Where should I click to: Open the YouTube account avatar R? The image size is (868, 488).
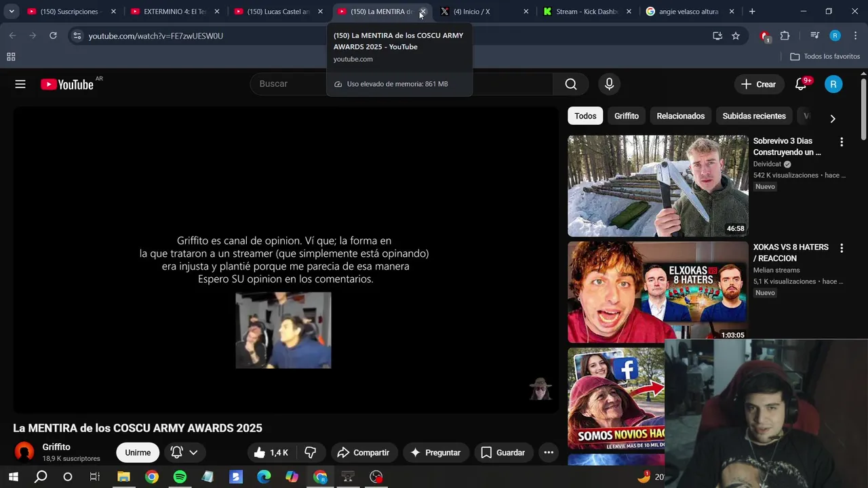[x=833, y=84]
